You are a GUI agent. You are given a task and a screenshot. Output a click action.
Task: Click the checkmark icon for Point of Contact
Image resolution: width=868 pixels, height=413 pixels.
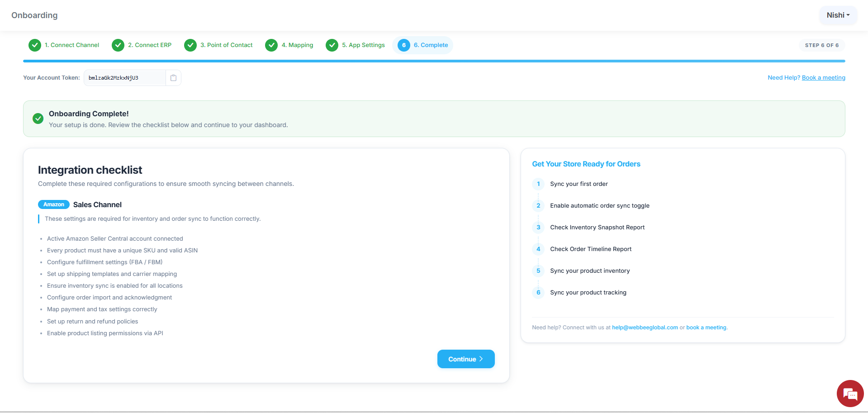pos(190,45)
